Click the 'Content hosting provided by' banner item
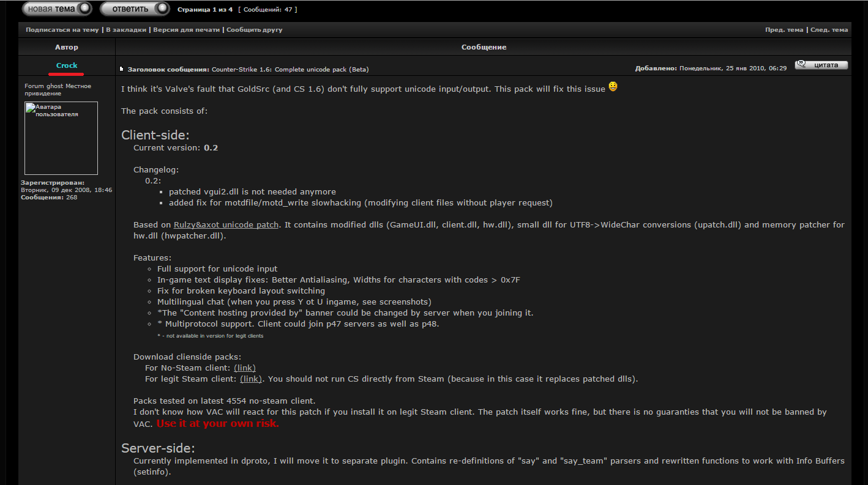This screenshot has height=485, width=868. pyautogui.click(x=345, y=313)
